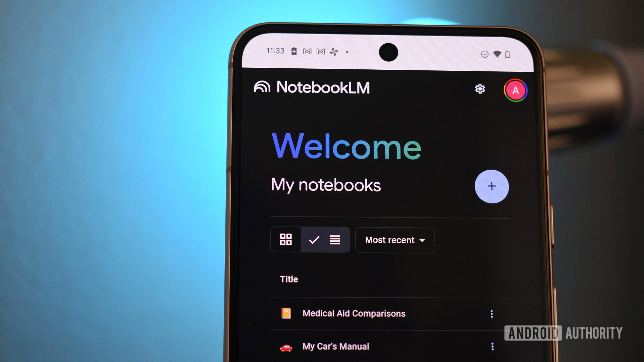Click the NotebookLM logo icon

pyautogui.click(x=261, y=88)
